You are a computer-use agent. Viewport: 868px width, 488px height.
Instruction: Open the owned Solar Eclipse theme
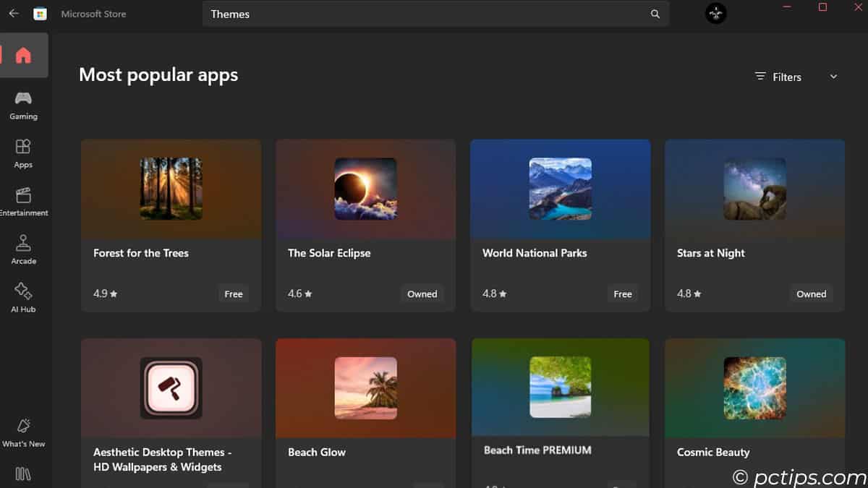pyautogui.click(x=422, y=294)
